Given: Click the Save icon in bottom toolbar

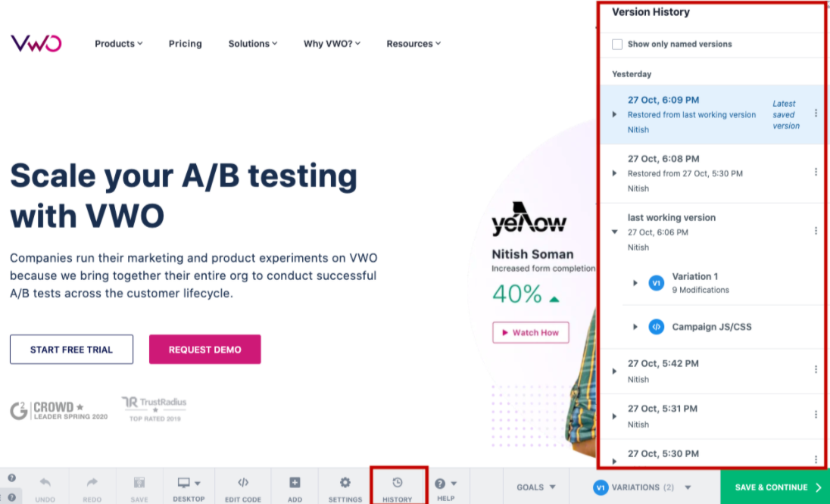Looking at the screenshot, I should (x=139, y=482).
